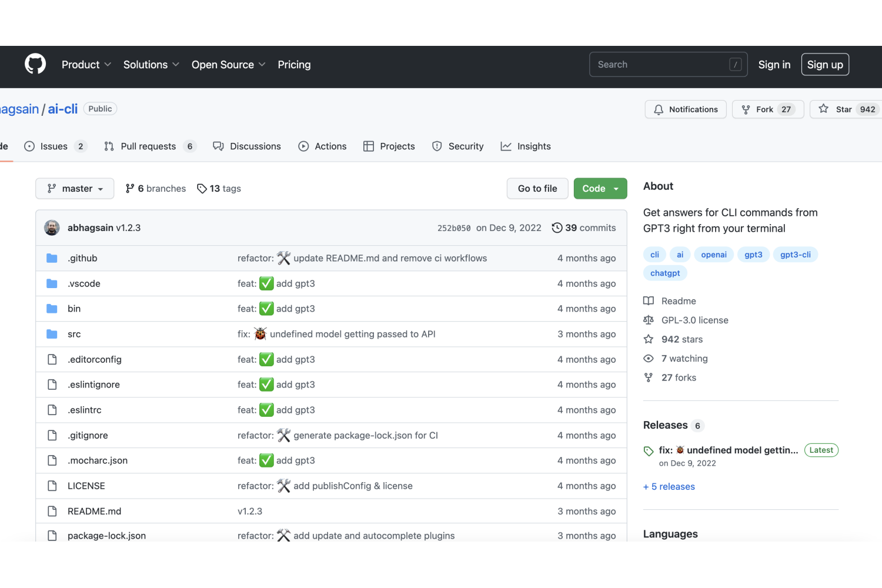Screen dimensions: 882x588
Task: Click the Sign in link
Action: pyautogui.click(x=774, y=65)
